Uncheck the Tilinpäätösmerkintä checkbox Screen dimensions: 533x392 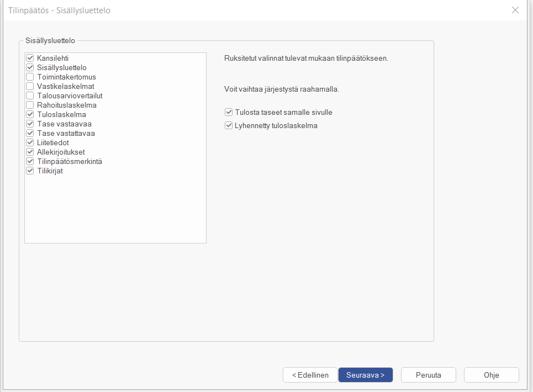click(30, 161)
